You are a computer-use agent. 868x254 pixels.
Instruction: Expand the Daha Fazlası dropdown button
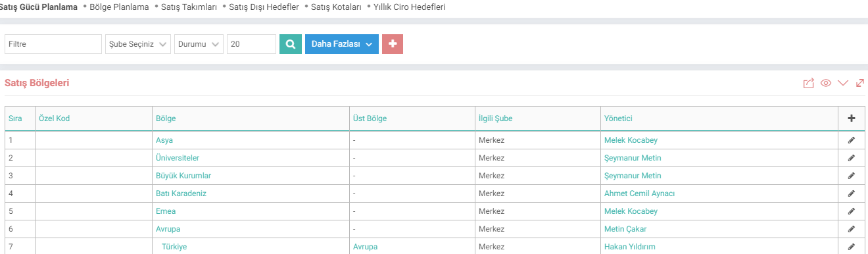click(342, 44)
